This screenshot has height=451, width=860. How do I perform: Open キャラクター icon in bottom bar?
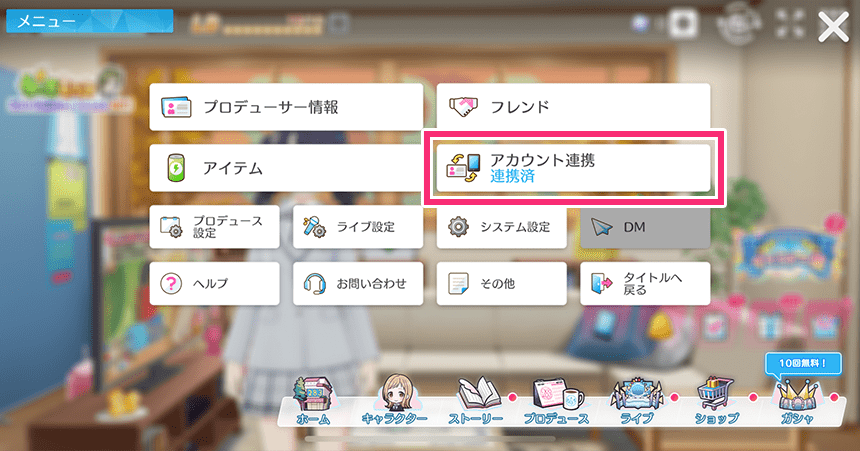click(395, 400)
